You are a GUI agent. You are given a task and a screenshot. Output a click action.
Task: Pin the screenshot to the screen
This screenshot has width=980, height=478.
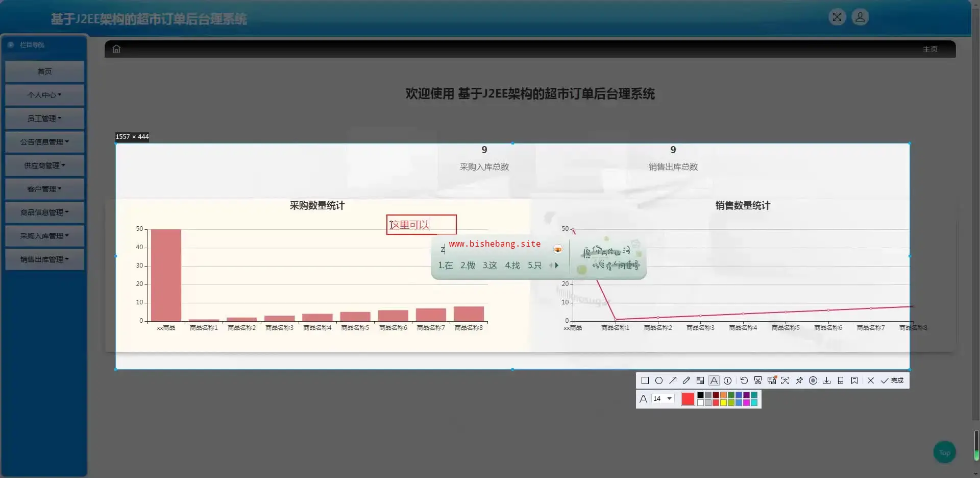click(799, 380)
